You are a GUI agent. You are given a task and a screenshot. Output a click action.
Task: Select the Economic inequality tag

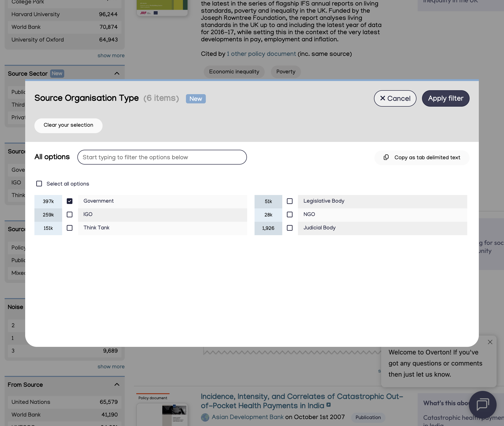pos(234,72)
